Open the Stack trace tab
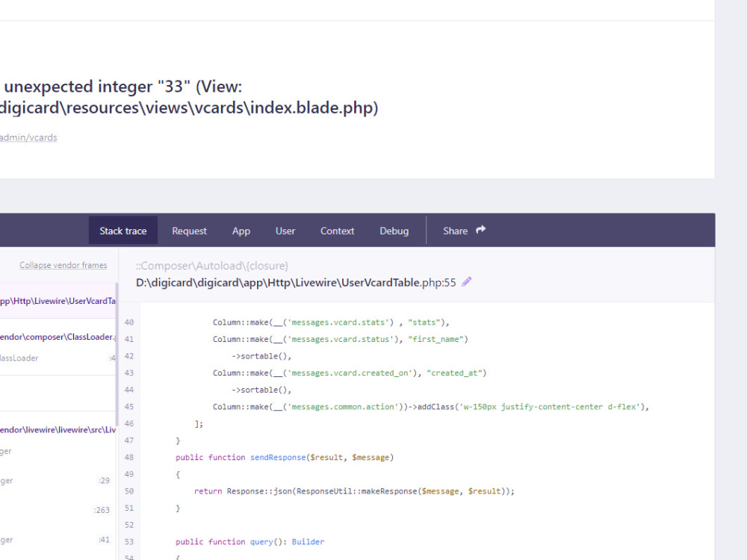The image size is (747, 560). (x=123, y=231)
